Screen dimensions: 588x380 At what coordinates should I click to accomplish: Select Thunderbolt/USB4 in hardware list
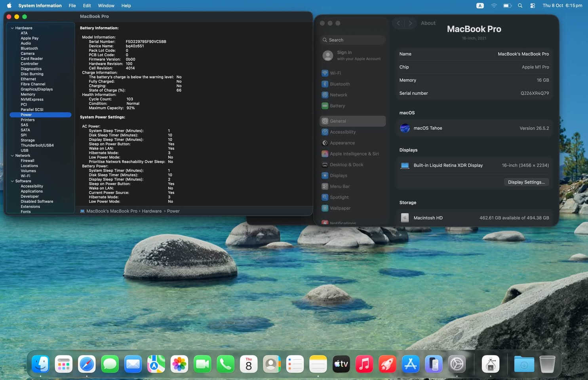coord(37,145)
